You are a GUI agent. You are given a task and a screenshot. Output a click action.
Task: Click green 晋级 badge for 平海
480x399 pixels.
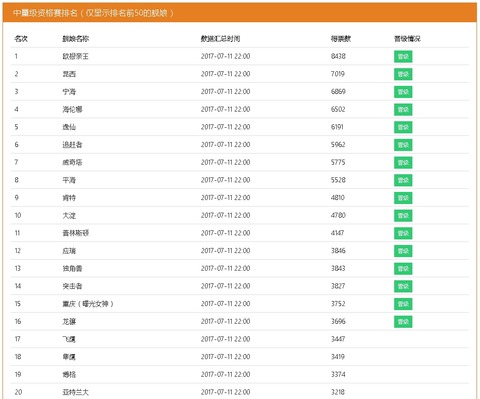403,180
